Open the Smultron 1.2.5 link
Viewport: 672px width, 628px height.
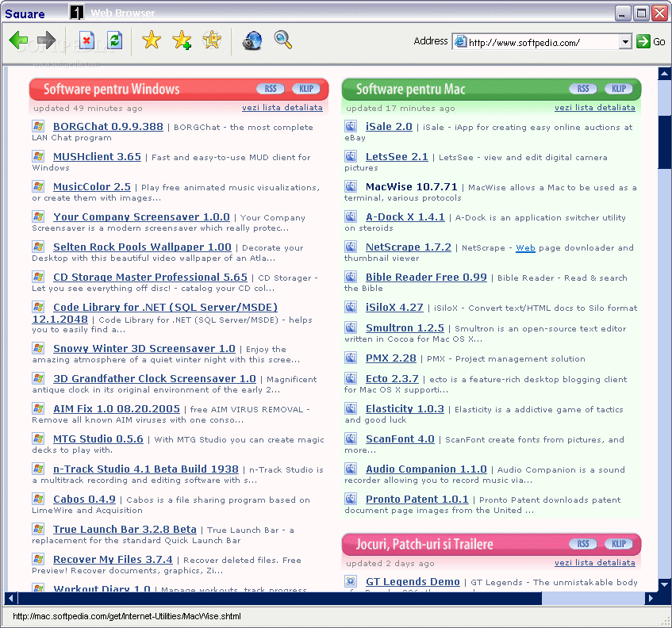click(405, 328)
